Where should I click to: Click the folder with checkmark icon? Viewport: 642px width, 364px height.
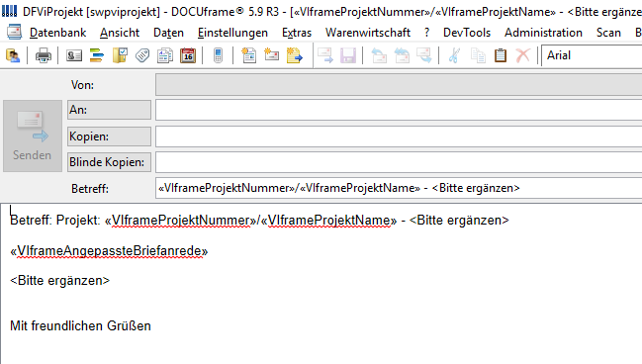120,55
